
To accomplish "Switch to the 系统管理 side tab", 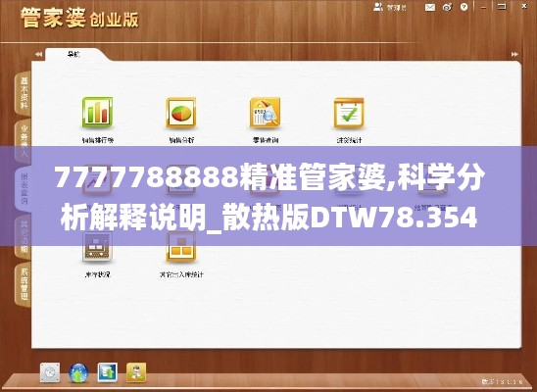I will point(24,285).
